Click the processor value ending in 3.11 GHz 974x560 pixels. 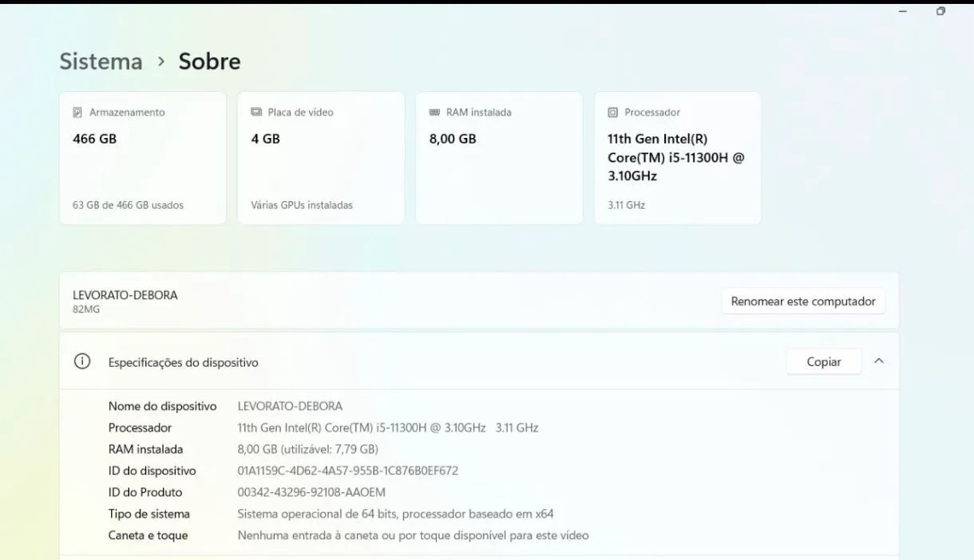point(388,428)
